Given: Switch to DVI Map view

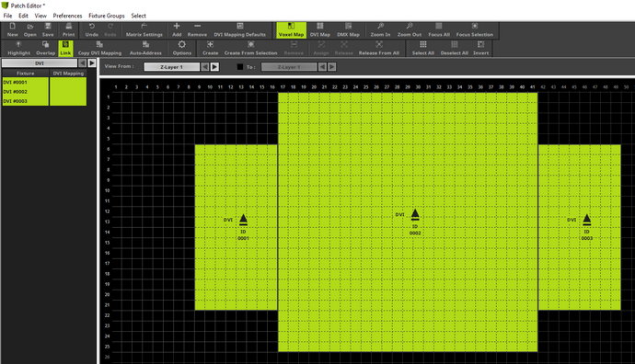Looking at the screenshot, I should coord(320,30).
